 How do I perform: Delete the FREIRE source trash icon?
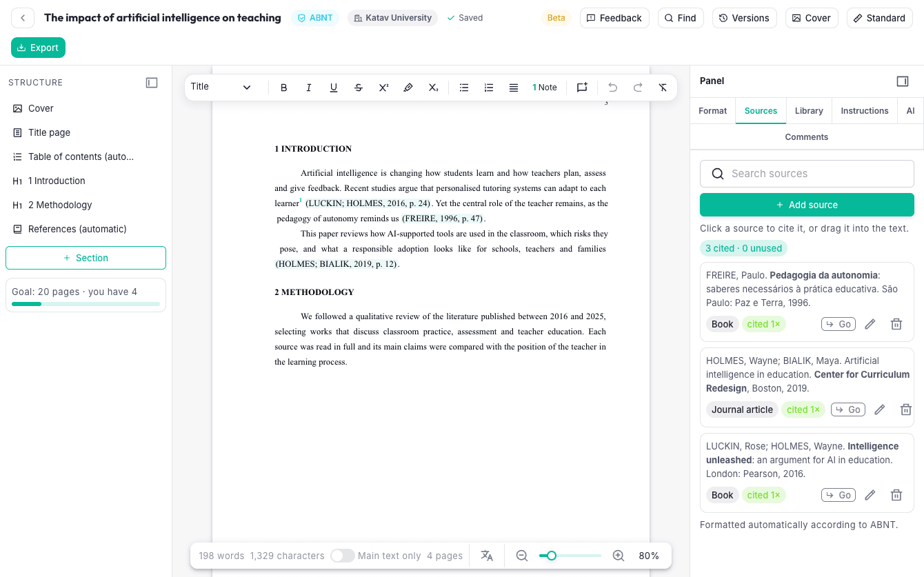click(896, 324)
